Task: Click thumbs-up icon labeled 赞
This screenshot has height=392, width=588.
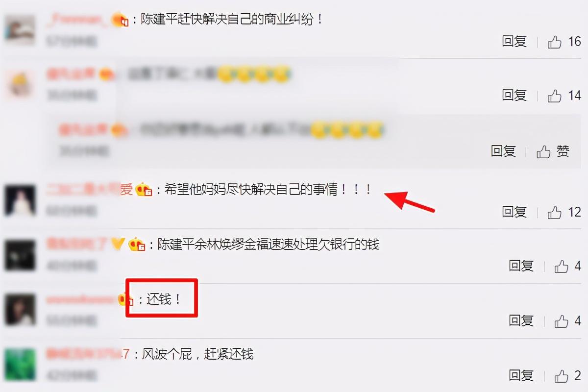Action: coord(543,152)
